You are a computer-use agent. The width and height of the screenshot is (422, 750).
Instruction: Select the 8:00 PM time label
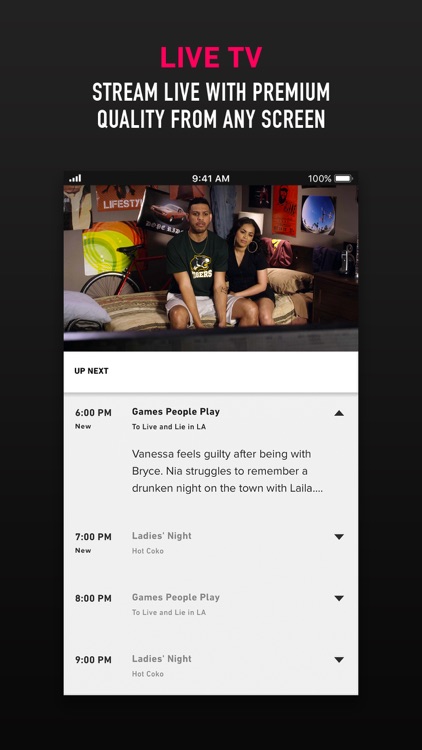pyautogui.click(x=93, y=598)
